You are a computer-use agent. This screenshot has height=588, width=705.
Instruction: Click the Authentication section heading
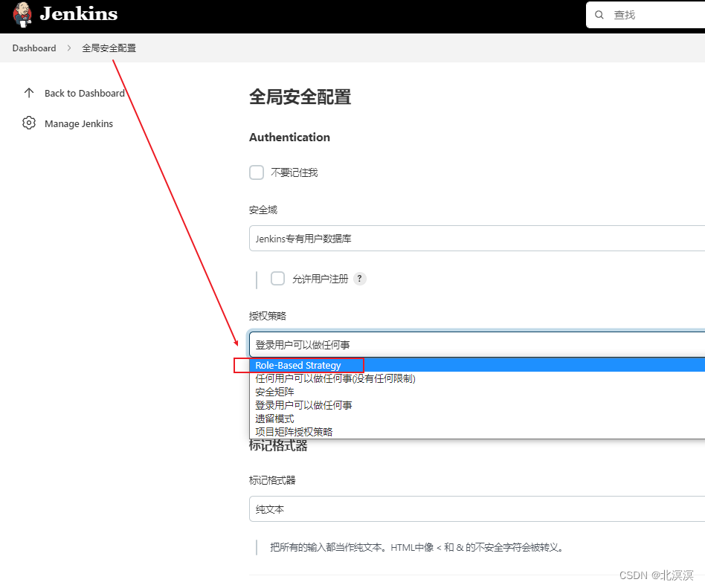click(289, 137)
